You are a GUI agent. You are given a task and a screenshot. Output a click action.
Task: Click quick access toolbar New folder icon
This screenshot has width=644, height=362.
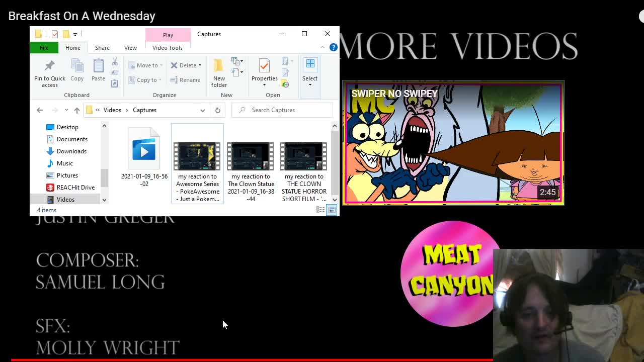point(66,34)
